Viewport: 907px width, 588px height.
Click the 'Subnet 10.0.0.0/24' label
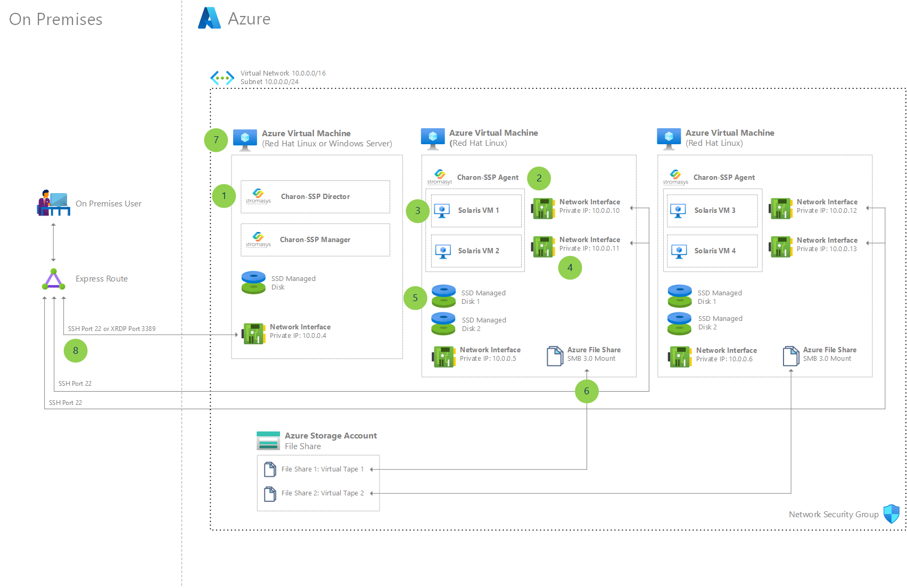269,82
